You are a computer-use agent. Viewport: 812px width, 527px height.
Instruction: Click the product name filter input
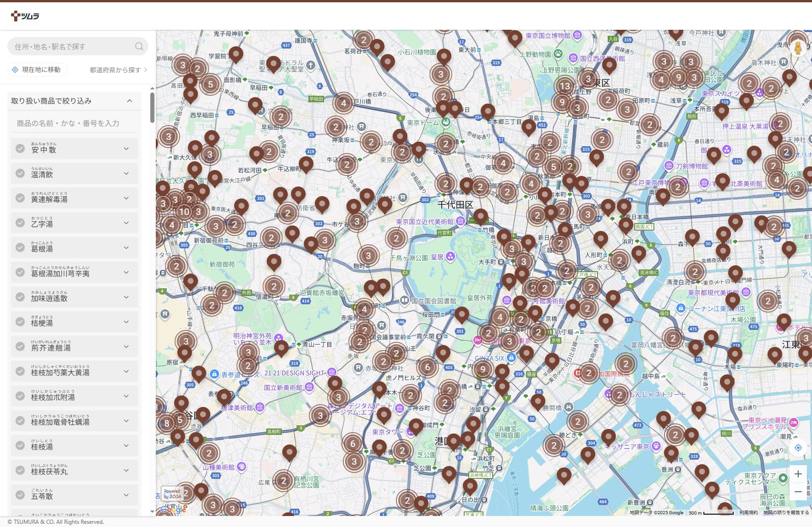pos(73,123)
